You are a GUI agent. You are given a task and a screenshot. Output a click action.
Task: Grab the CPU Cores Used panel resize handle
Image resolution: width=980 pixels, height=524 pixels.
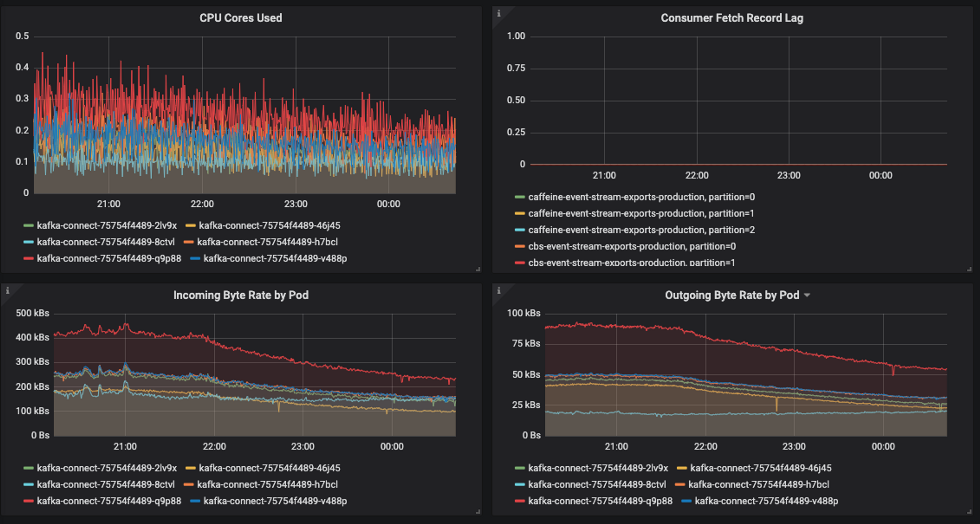tap(478, 269)
